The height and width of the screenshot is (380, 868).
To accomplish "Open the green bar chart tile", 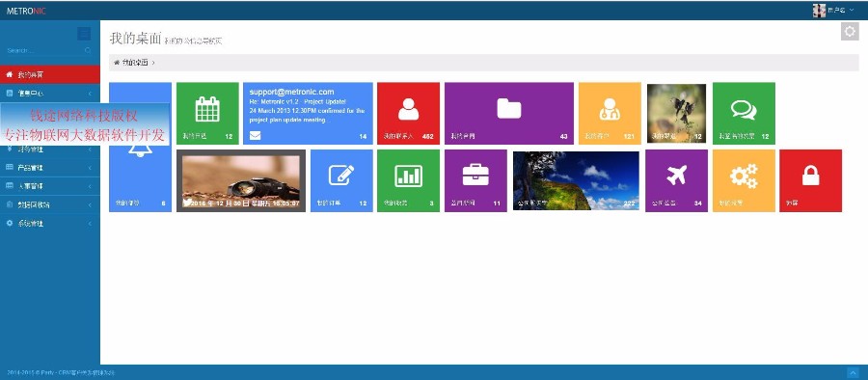I will (x=409, y=180).
